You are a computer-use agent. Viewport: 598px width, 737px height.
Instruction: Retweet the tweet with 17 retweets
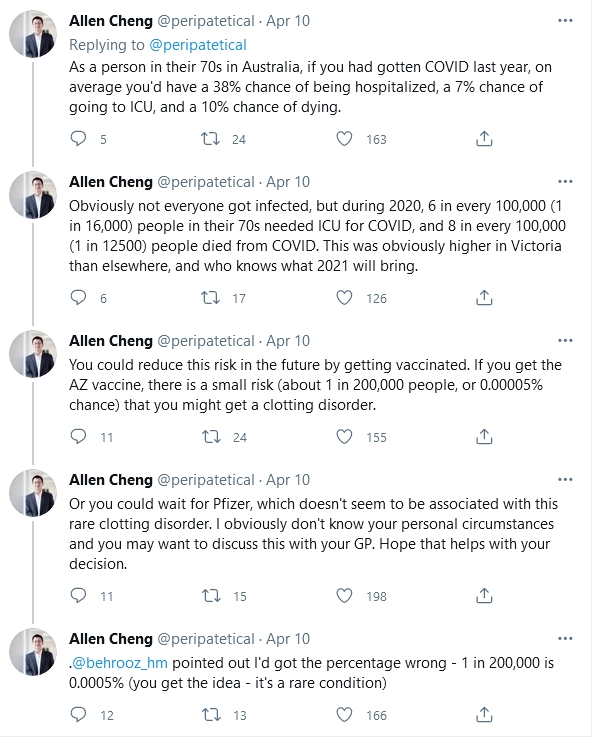point(210,298)
